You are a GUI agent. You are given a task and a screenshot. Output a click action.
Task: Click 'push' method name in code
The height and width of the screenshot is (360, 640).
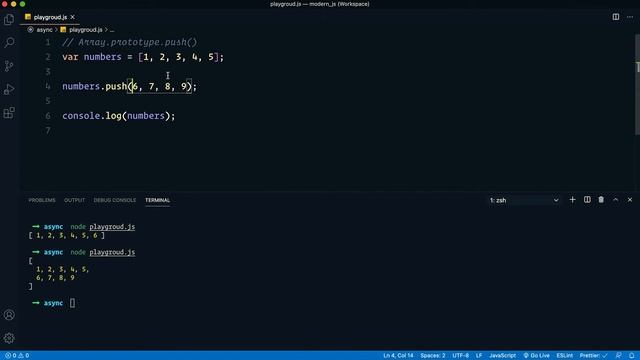[x=116, y=86]
